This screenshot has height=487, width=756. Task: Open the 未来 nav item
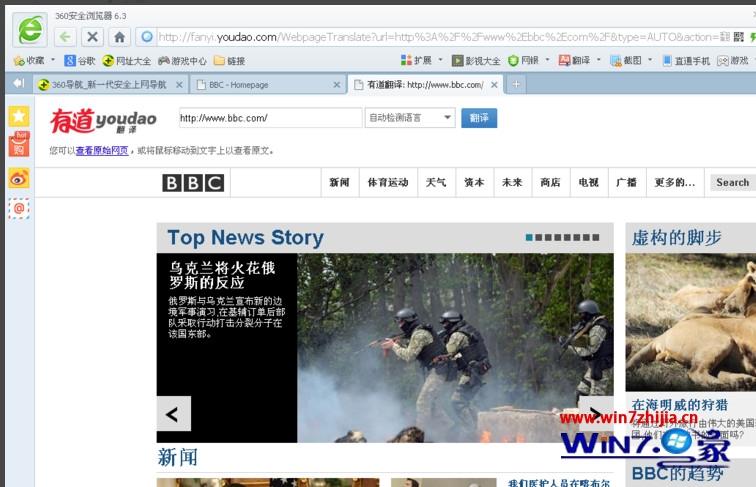(512, 183)
